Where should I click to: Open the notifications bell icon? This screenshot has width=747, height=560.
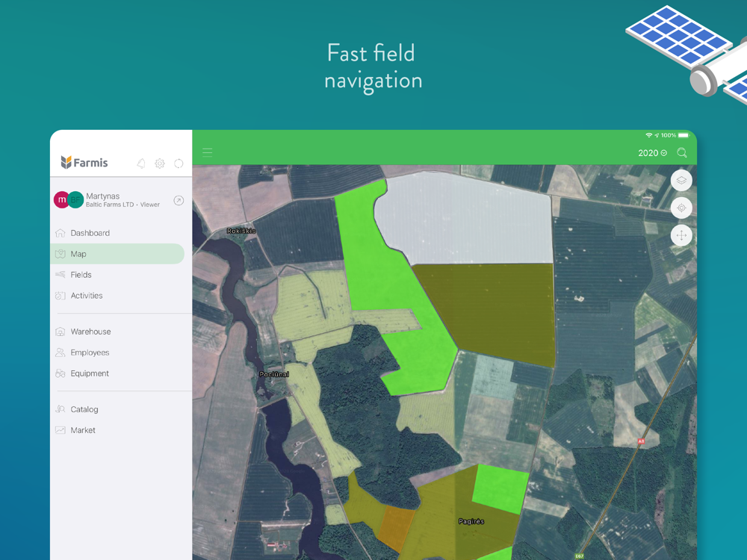(141, 164)
